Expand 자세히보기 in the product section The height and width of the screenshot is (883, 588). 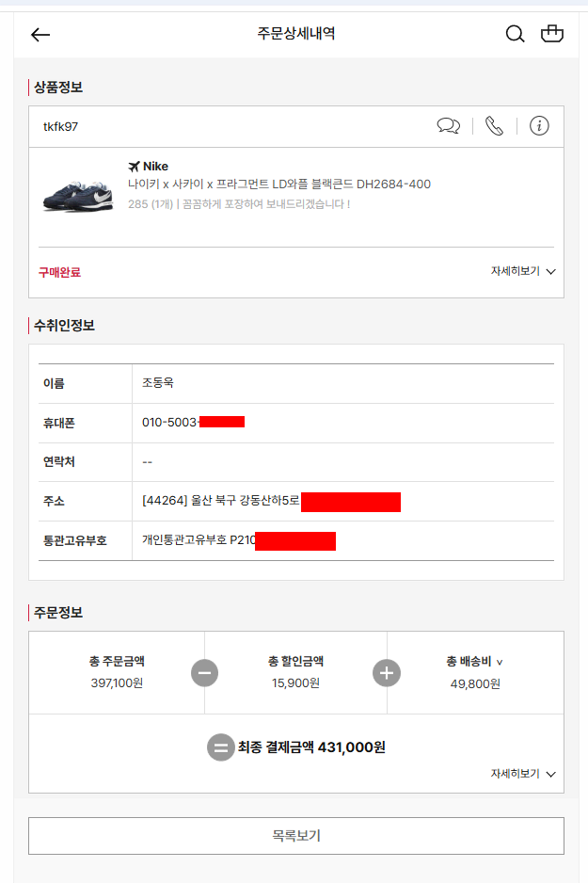tap(523, 271)
